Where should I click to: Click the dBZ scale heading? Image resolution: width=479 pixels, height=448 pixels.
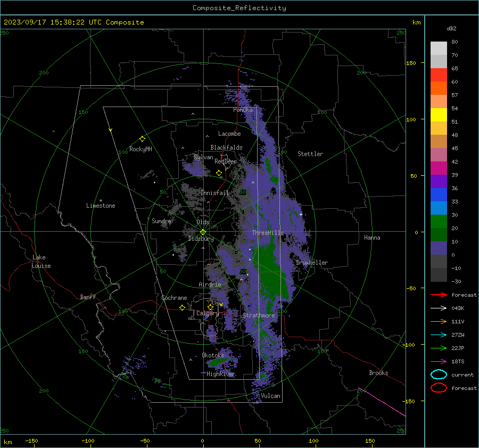pyautogui.click(x=451, y=28)
